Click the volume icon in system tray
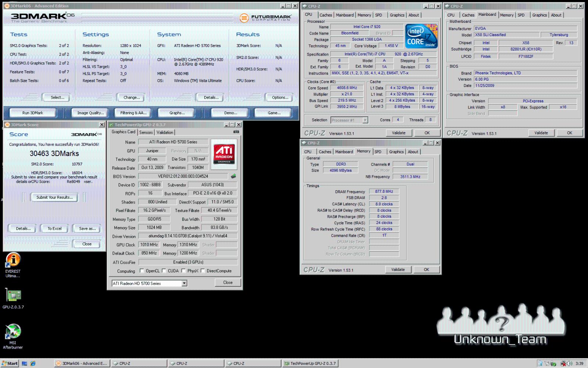Viewport: 588px width, 368px height. click(x=569, y=363)
